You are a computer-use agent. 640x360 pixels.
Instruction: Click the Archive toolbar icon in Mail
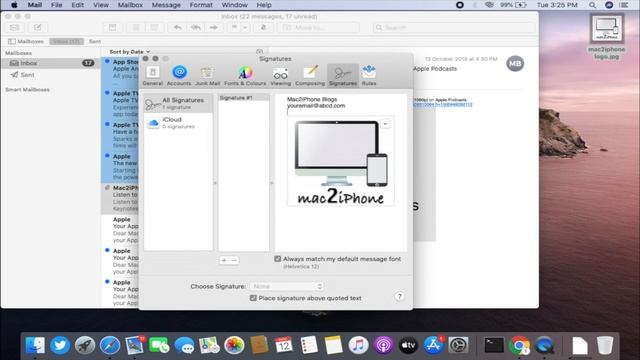[112, 27]
